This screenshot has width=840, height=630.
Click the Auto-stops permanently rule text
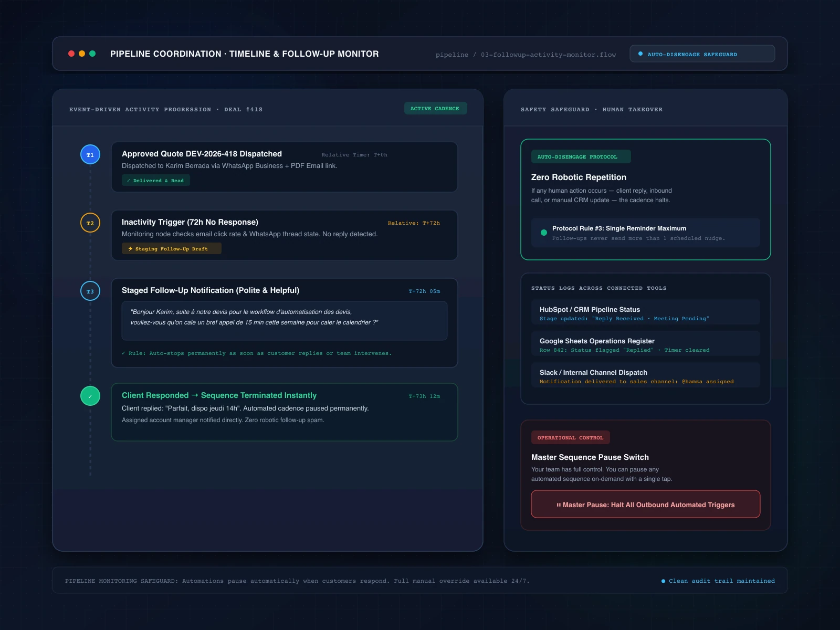click(x=257, y=353)
